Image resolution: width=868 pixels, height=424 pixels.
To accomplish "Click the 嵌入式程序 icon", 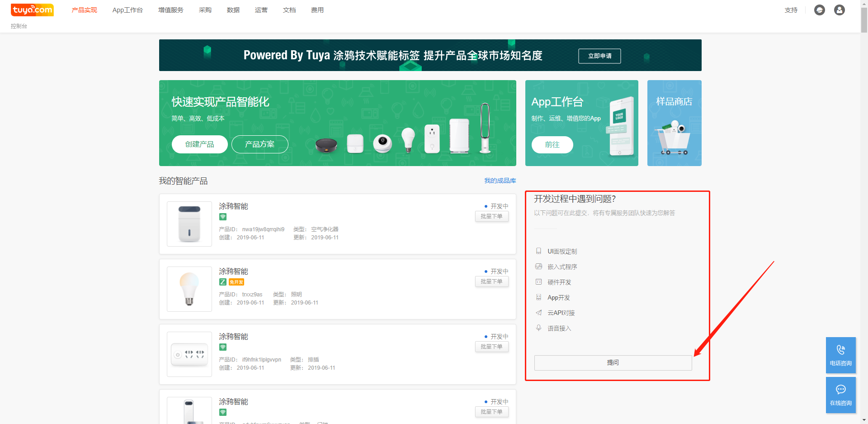I will pos(538,267).
